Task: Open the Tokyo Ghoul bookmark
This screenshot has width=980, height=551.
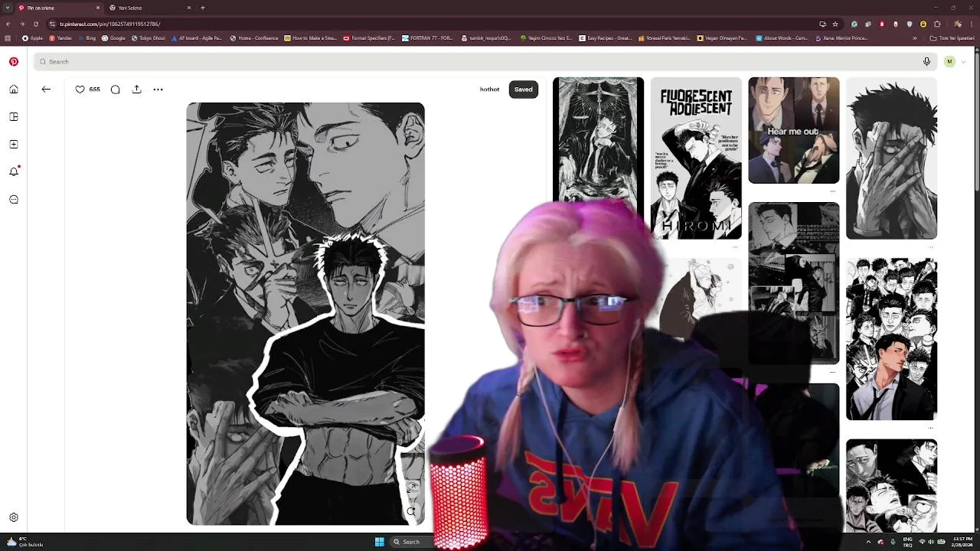Action: click(149, 38)
